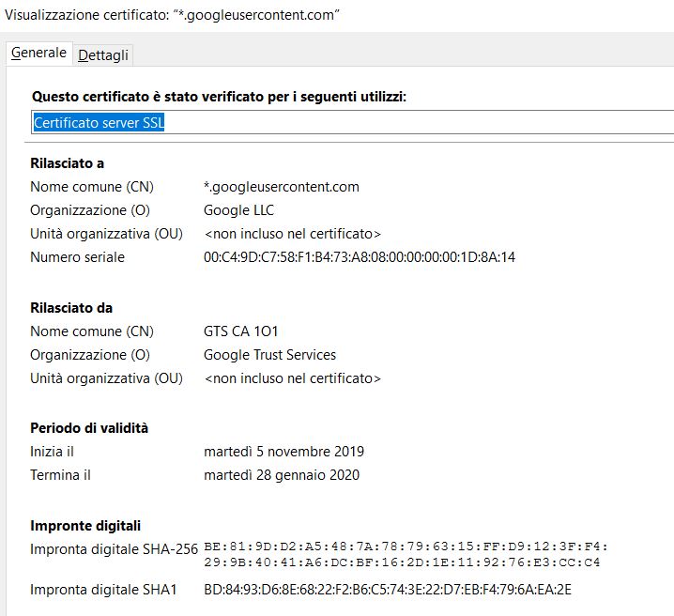
Task: Click the certificate viewer window title
Action: click(x=173, y=15)
